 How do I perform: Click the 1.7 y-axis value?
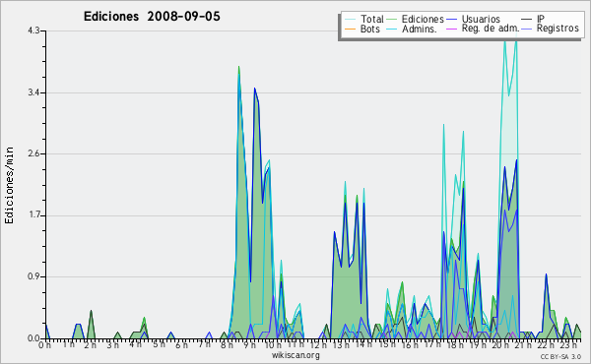click(x=33, y=215)
